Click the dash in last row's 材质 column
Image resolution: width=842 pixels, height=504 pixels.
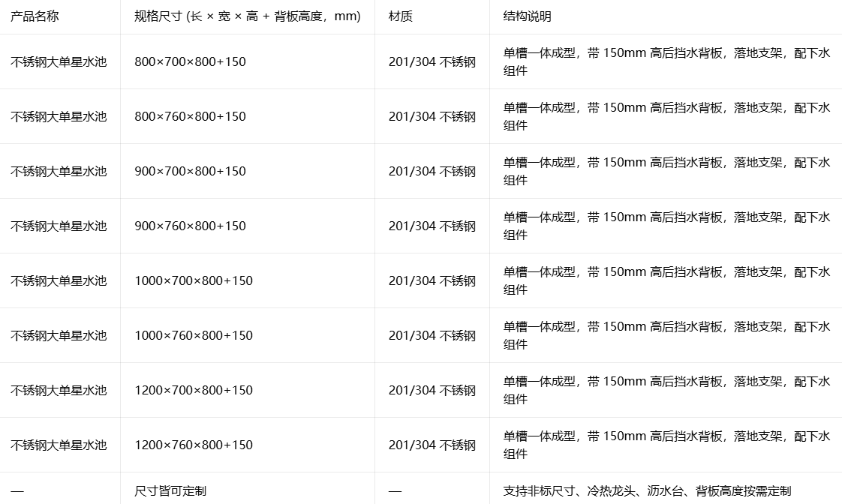[395, 491]
